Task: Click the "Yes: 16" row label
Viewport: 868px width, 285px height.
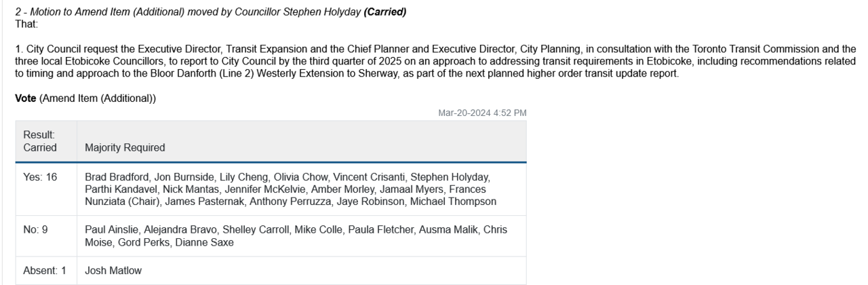Action: (35, 178)
